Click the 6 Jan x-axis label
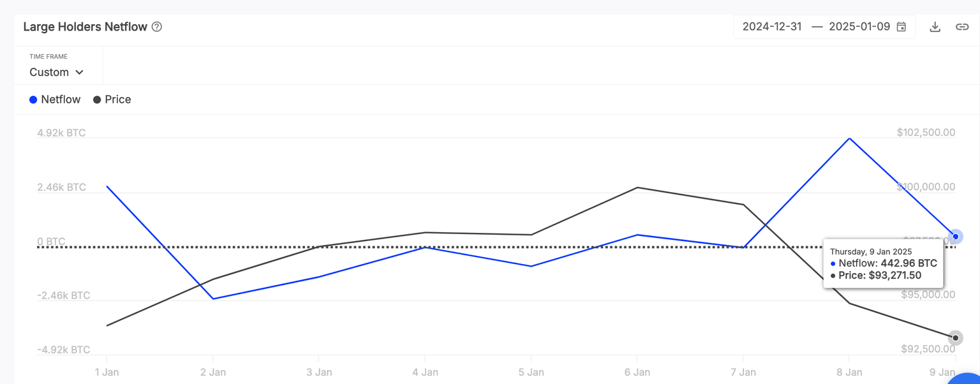The width and height of the screenshot is (980, 384). [637, 372]
